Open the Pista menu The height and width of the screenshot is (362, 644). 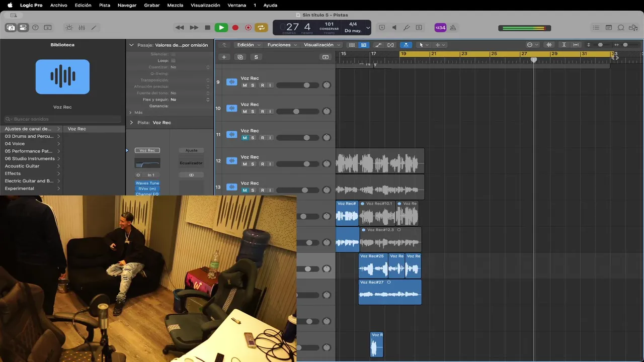coord(105,5)
